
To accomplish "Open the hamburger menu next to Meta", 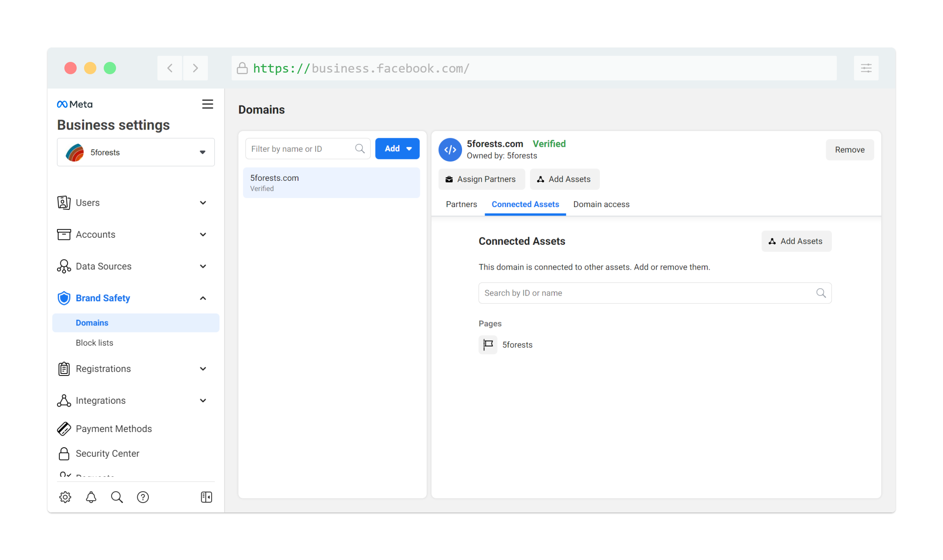I will pos(207,104).
